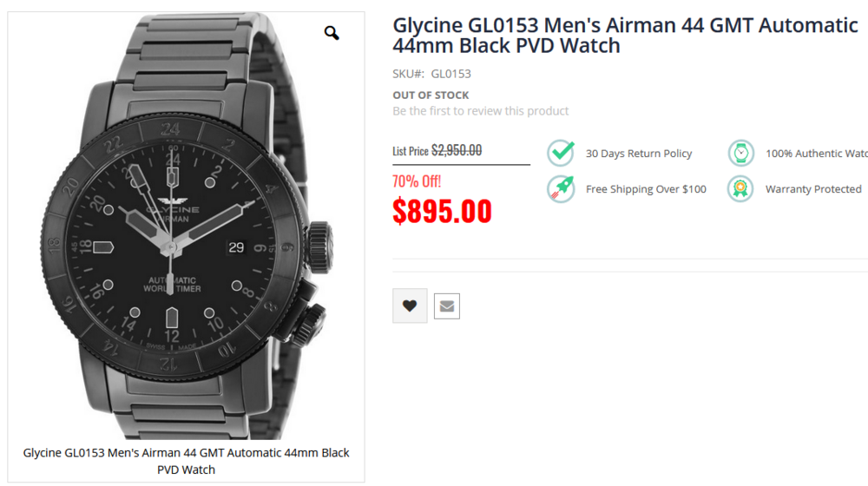Click the crossed-out $2,950.00 list price
Viewport: 868px width, 486px height.
[x=457, y=150]
